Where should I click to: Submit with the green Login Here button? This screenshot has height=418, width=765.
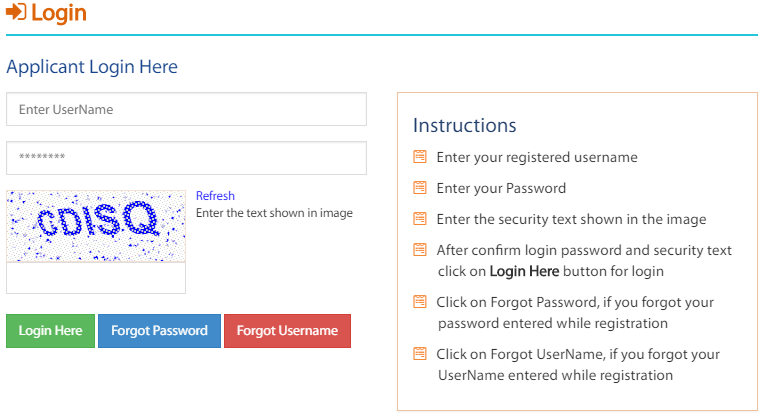(x=50, y=331)
